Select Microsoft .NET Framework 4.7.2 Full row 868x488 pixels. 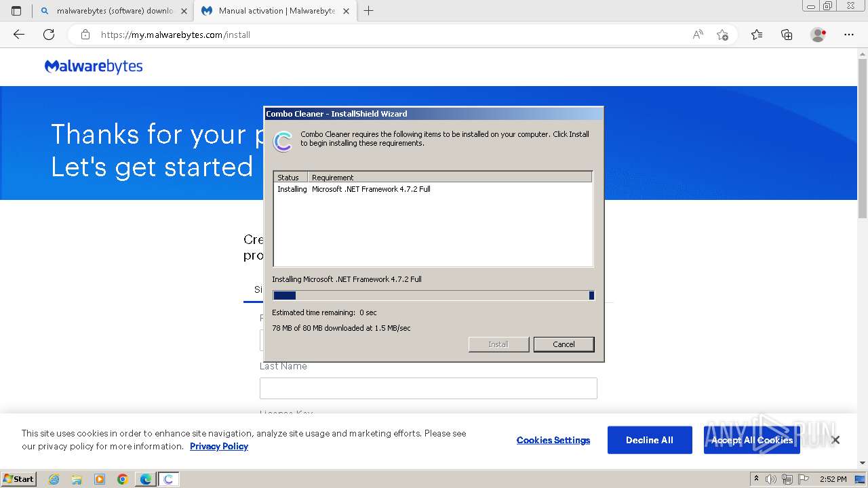433,189
